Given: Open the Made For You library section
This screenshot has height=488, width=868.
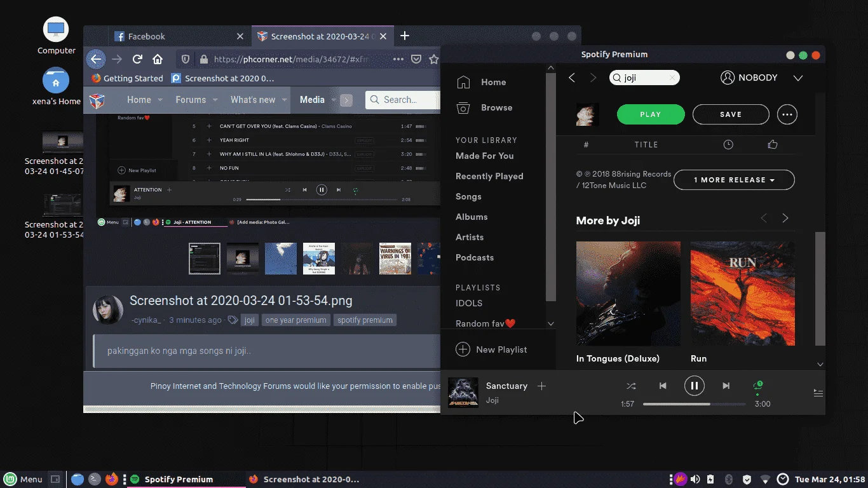Looking at the screenshot, I should [x=484, y=156].
